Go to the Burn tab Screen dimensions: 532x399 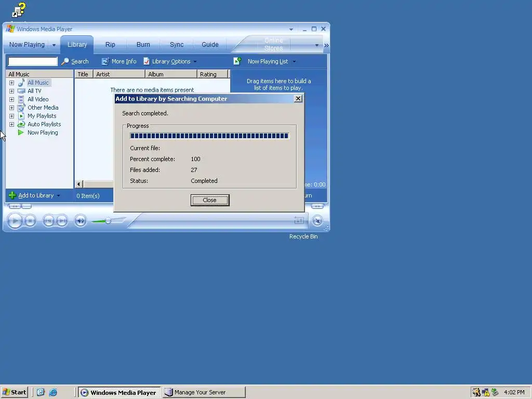click(143, 45)
